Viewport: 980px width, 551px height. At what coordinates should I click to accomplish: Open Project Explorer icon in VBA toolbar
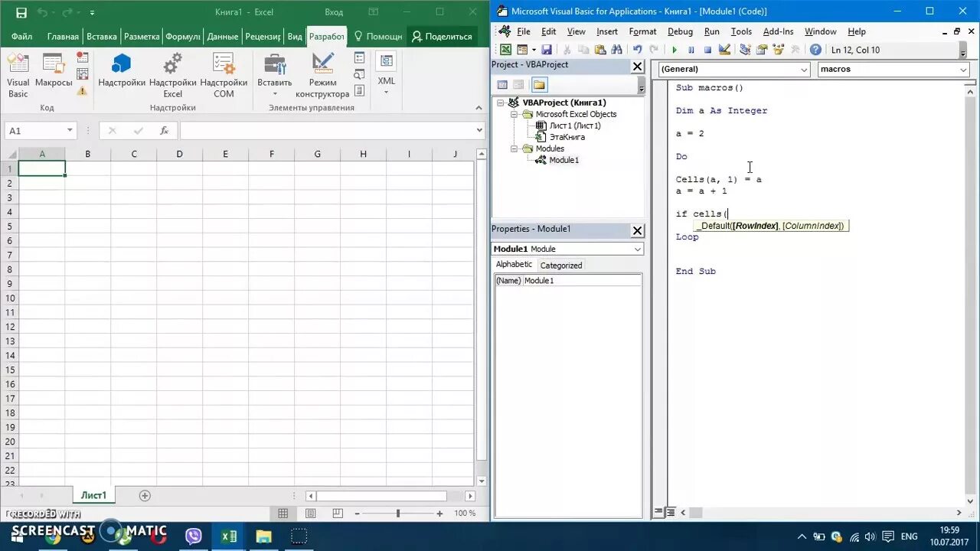745,50
